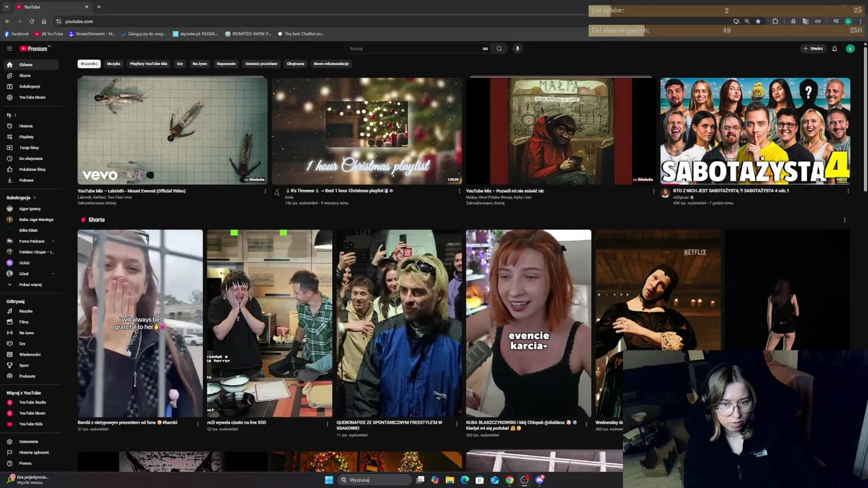Open the on-screen keyboard icon in search

pos(485,49)
